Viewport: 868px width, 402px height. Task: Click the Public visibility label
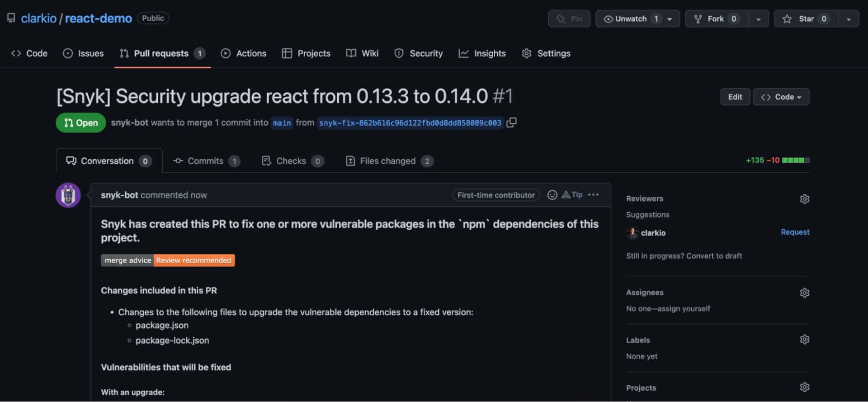[x=153, y=18]
